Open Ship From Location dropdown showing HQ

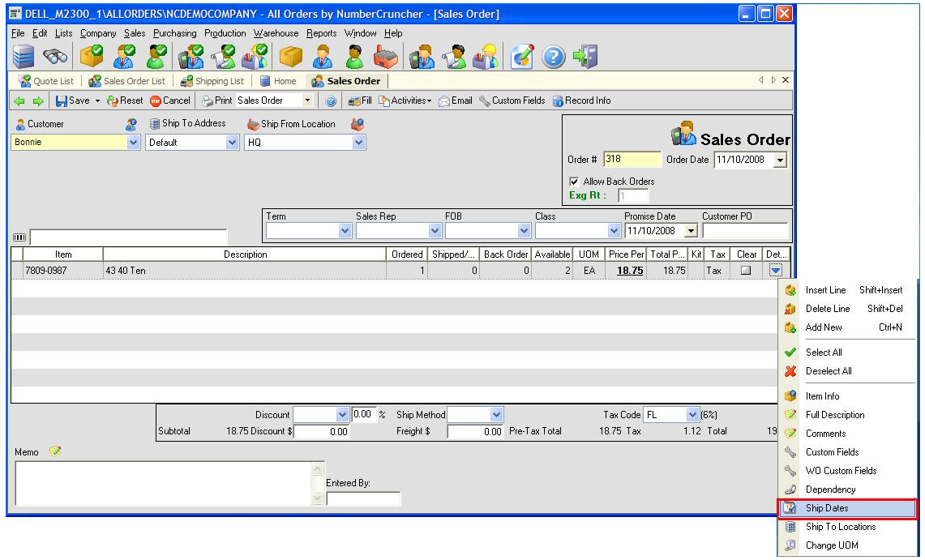[x=358, y=142]
